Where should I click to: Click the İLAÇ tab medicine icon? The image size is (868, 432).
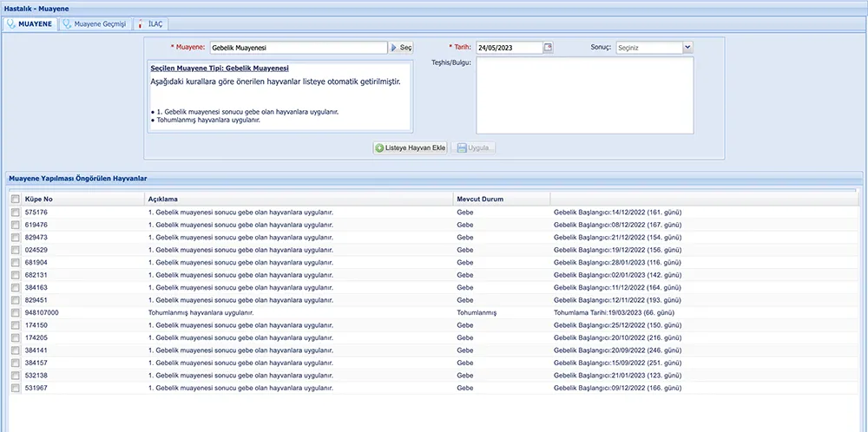click(141, 24)
